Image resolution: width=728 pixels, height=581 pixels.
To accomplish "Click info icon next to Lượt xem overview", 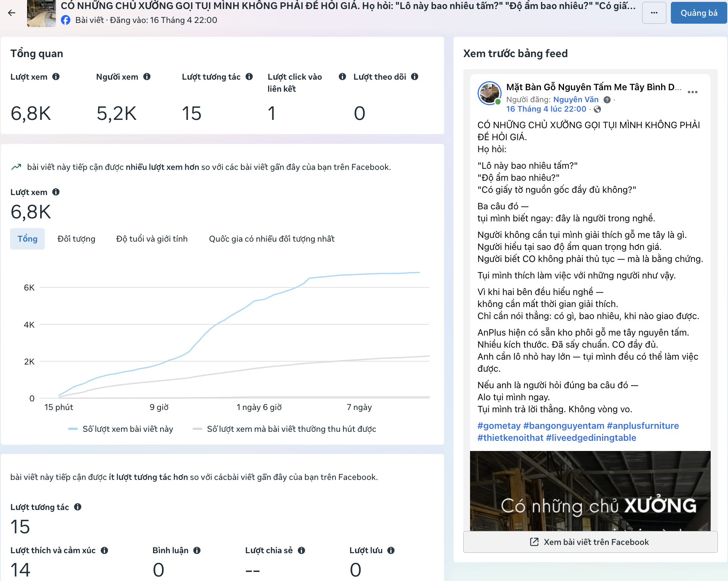I will coord(56,77).
